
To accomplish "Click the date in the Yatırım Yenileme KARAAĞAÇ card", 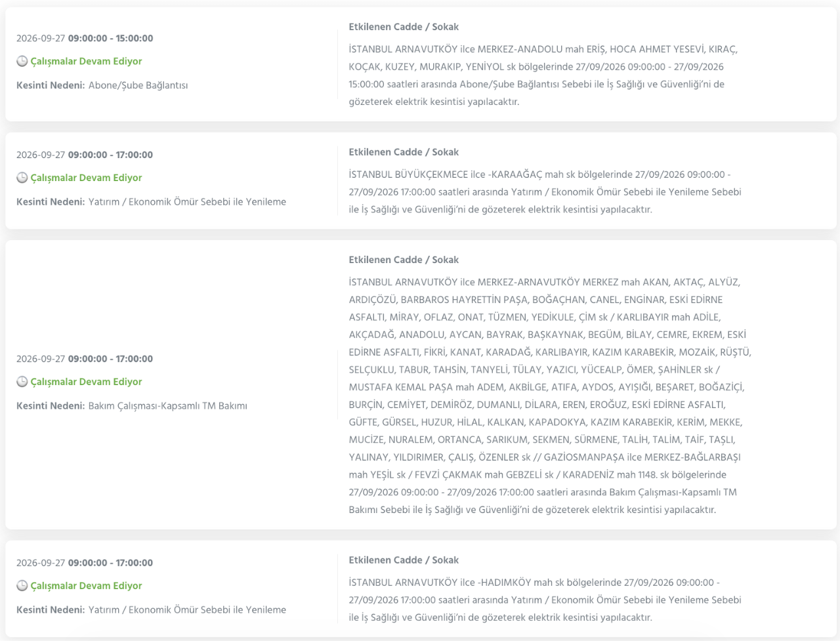I will click(85, 155).
